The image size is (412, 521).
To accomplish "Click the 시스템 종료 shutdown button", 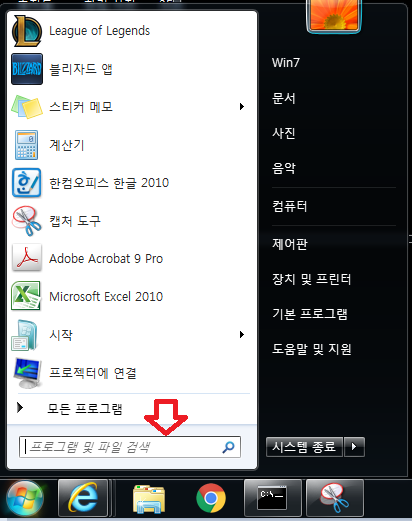I will click(304, 447).
